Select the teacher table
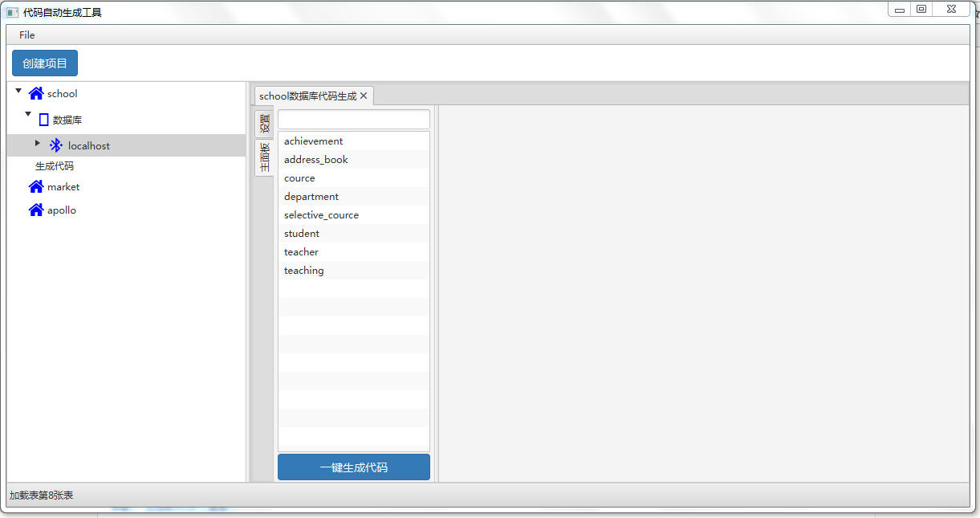Screen dimensions: 980x518 354,251
